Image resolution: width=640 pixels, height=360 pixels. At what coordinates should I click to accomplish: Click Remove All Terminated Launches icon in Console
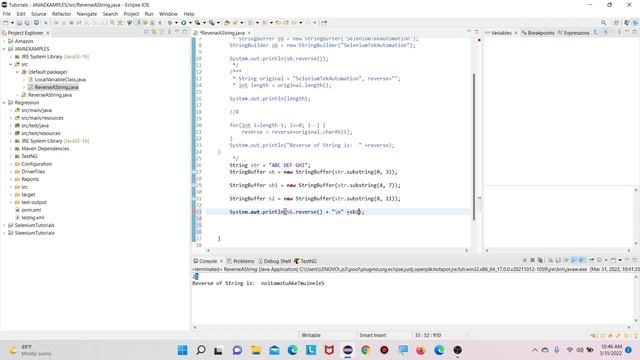pyautogui.click(x=540, y=260)
